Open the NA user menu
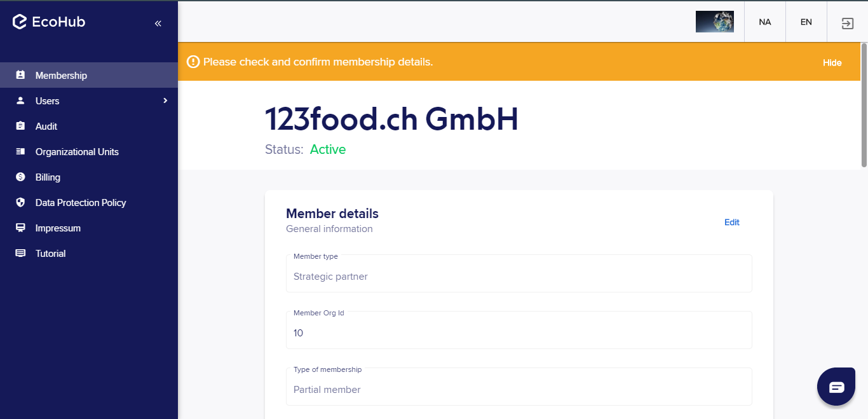Screen dimensions: 868x419 click(765, 22)
